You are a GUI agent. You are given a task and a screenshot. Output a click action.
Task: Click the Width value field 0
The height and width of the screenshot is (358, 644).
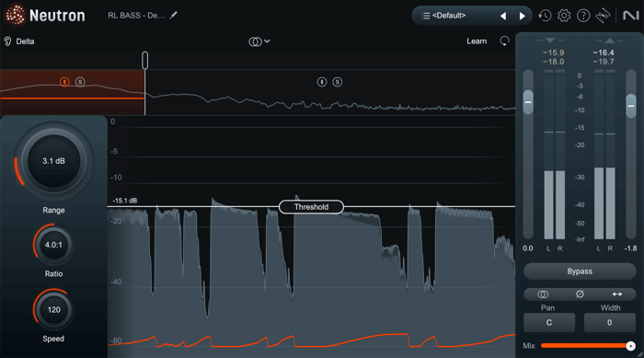pos(610,323)
